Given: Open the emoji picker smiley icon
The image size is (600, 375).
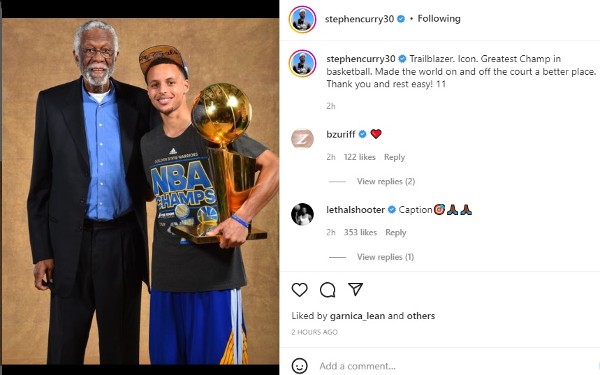Looking at the screenshot, I should tap(299, 366).
